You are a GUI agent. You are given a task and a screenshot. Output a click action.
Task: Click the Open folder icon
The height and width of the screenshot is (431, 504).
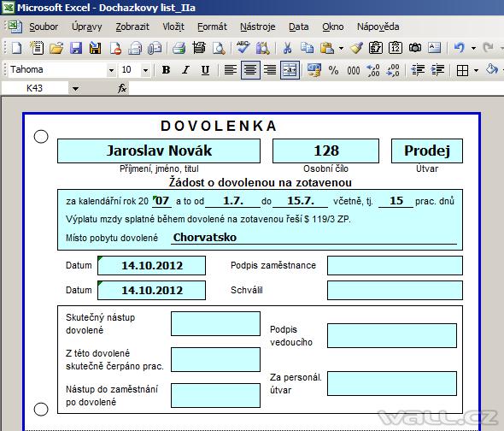(x=56, y=48)
